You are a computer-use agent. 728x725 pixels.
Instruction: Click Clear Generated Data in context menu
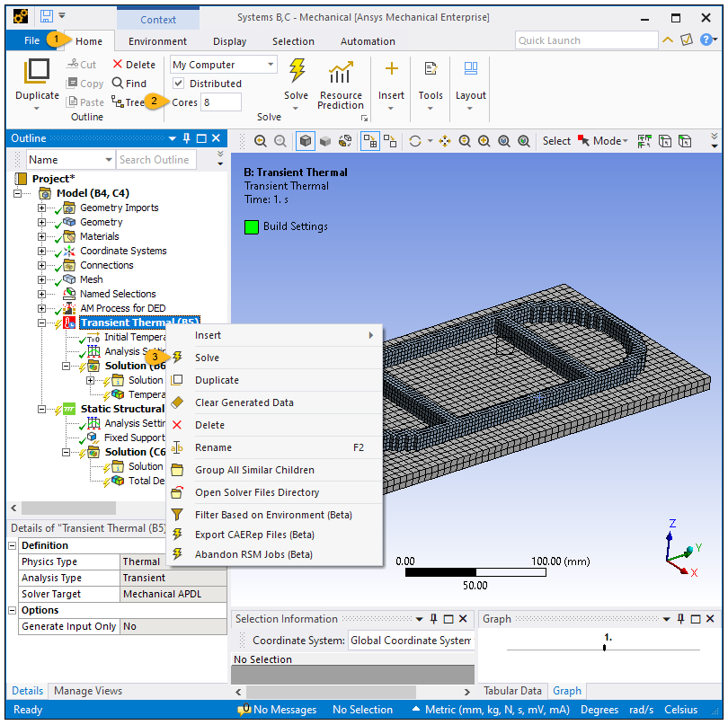click(244, 402)
